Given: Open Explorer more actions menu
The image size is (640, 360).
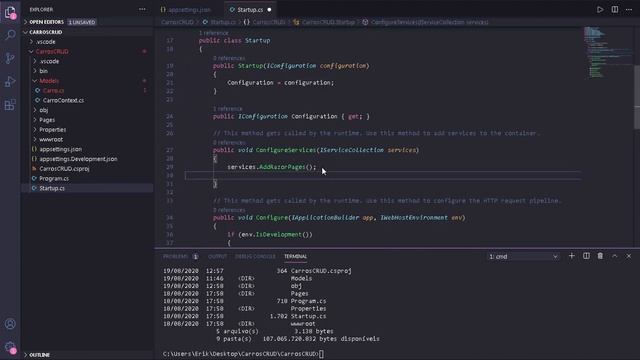Looking at the screenshot, I should 142,9.
